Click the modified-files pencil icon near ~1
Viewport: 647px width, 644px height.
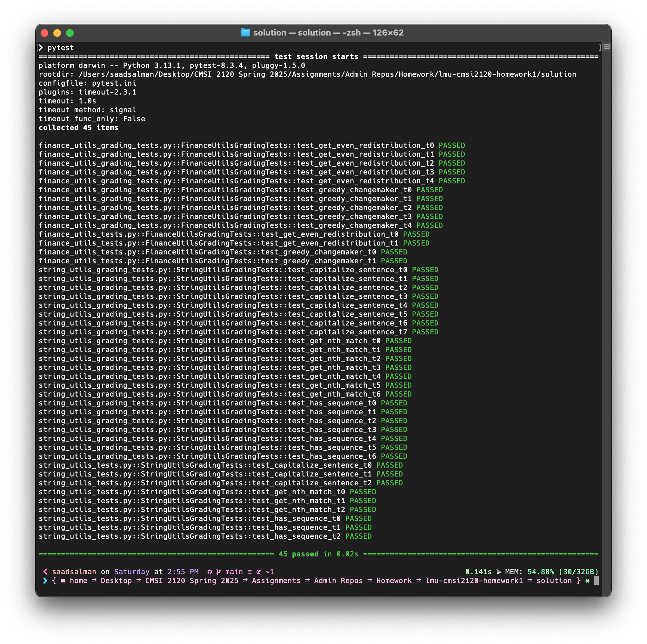[258, 572]
